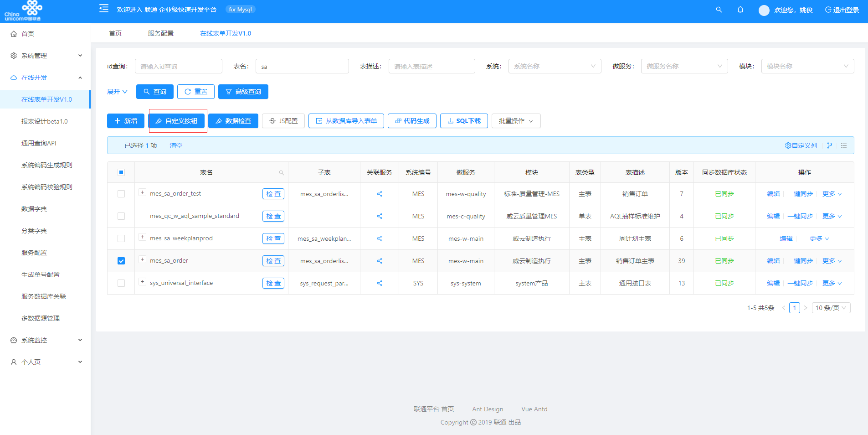Image resolution: width=868 pixels, height=435 pixels.
Task: Select the mes_qc_w_aql_sample_standard row checkbox
Action: click(x=121, y=216)
